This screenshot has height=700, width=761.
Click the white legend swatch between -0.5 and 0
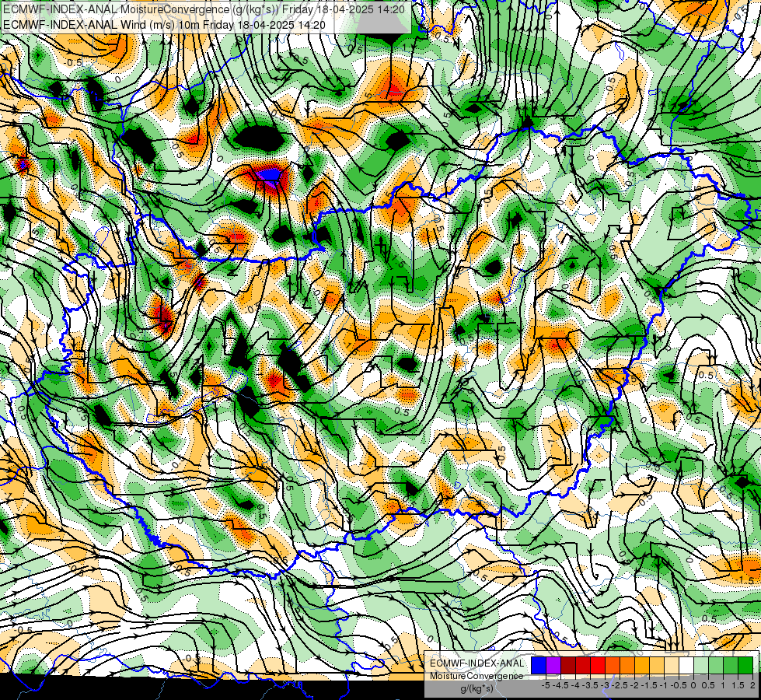(x=686, y=665)
